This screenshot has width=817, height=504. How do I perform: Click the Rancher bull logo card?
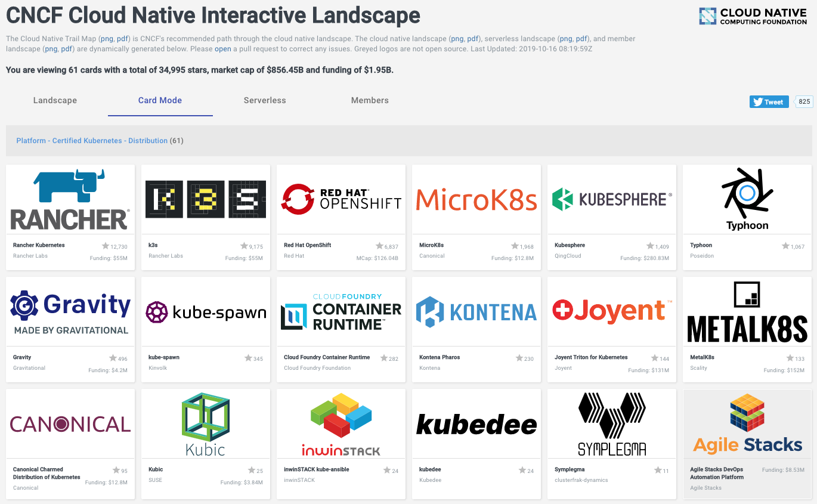click(70, 199)
